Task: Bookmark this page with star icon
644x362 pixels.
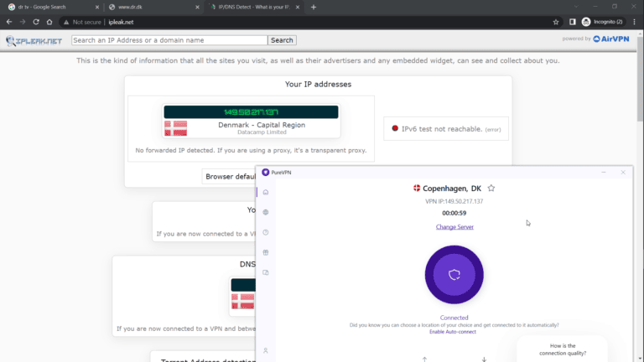Action: (x=556, y=22)
